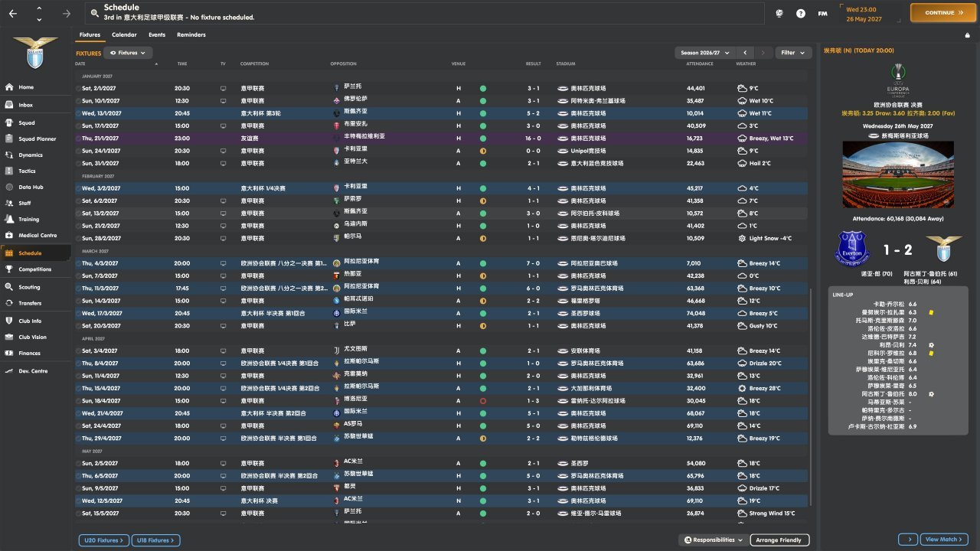Viewport: 980px width, 551px height.
Task: Click the Arrange Friendly button
Action: click(779, 540)
